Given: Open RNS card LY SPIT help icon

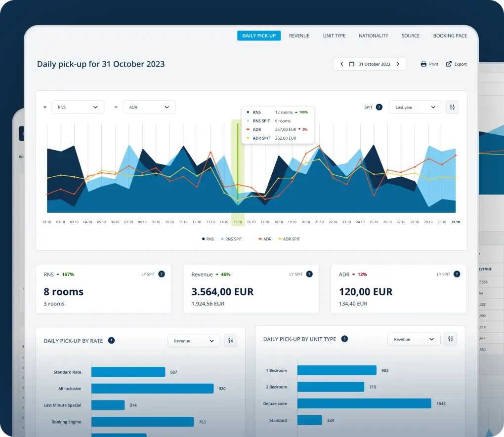Looking at the screenshot, I should [162, 274].
